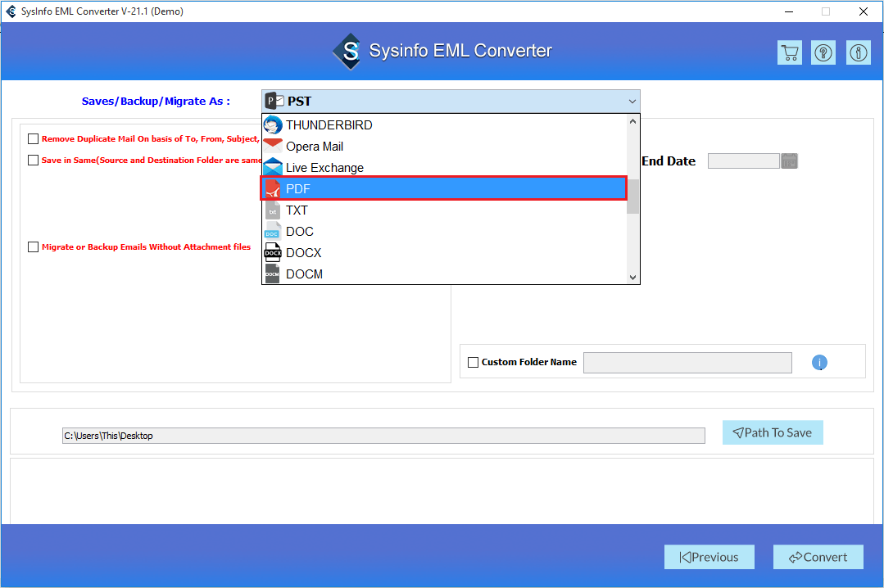Choose DOC format in the list
Screen dimensions: 884x588
coord(444,232)
